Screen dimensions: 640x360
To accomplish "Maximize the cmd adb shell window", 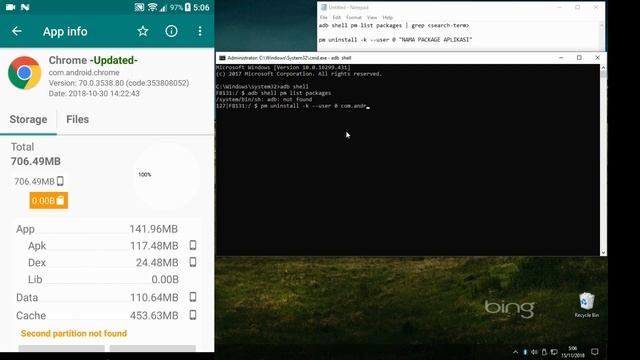I will pyautogui.click(x=579, y=58).
